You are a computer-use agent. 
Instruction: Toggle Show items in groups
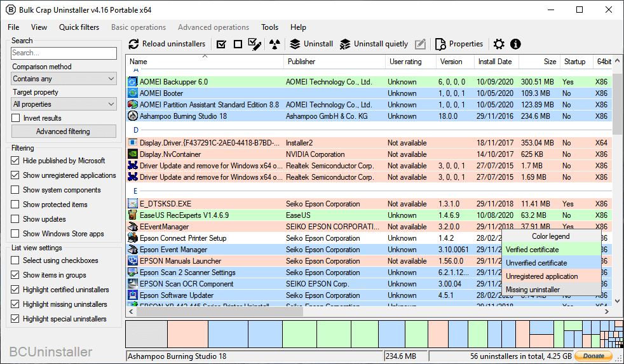[15, 275]
